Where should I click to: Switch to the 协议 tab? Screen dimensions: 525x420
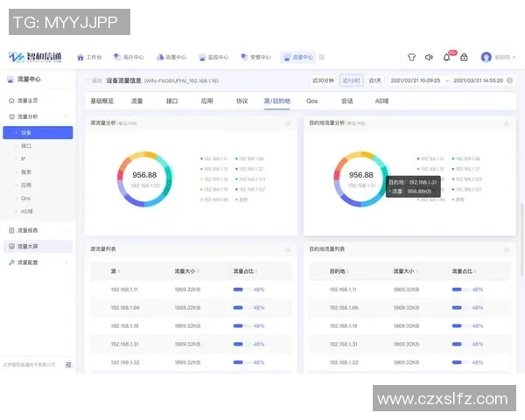[x=241, y=101]
